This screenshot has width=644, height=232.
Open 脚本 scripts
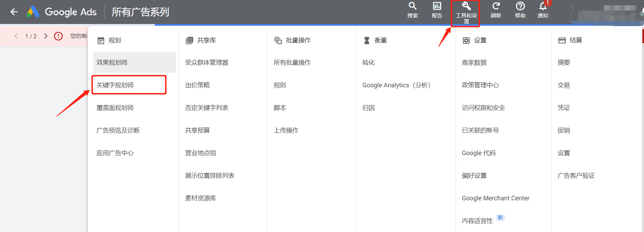pyautogui.click(x=279, y=108)
